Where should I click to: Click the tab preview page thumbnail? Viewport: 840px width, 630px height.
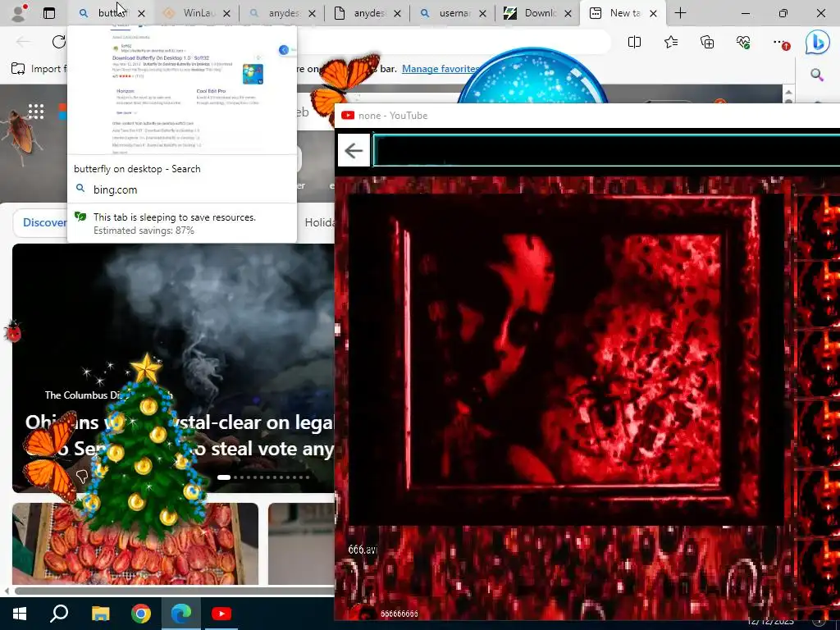[182, 90]
